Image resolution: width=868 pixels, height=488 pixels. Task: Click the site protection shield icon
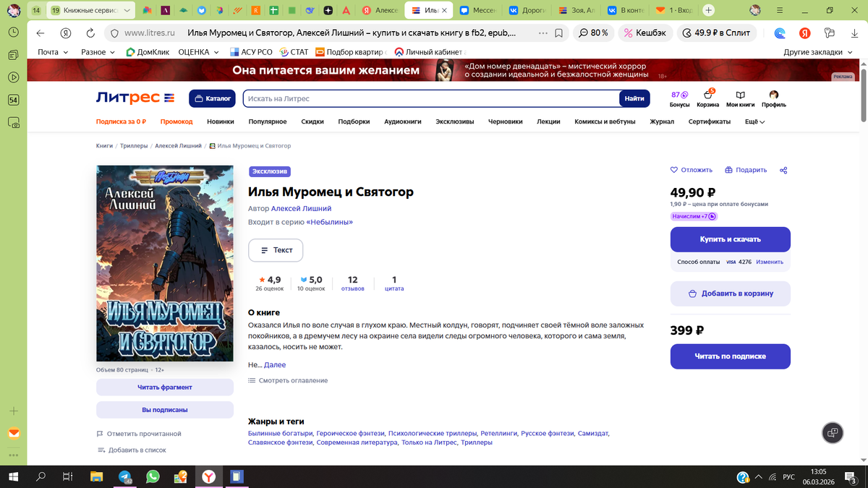(x=114, y=33)
